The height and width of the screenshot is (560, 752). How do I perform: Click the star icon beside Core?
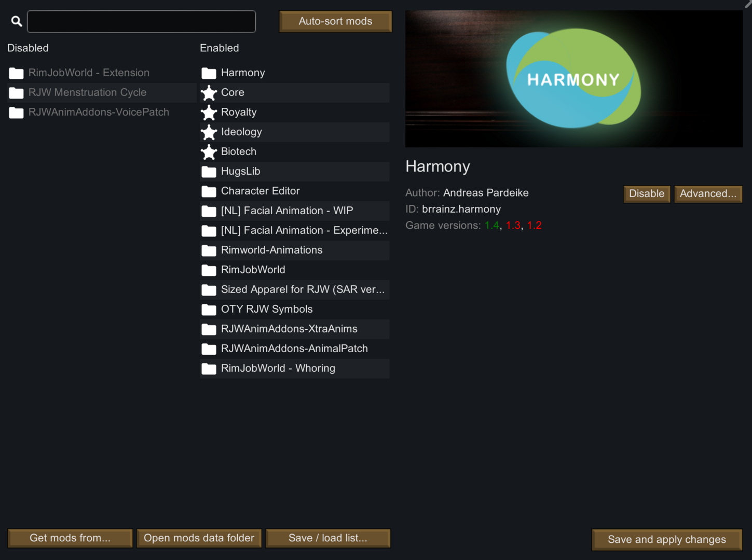click(x=209, y=93)
